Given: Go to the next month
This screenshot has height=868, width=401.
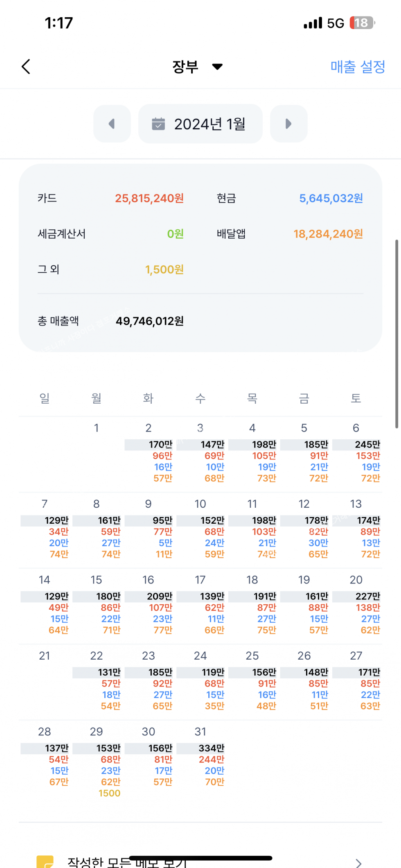Looking at the screenshot, I should click(288, 124).
